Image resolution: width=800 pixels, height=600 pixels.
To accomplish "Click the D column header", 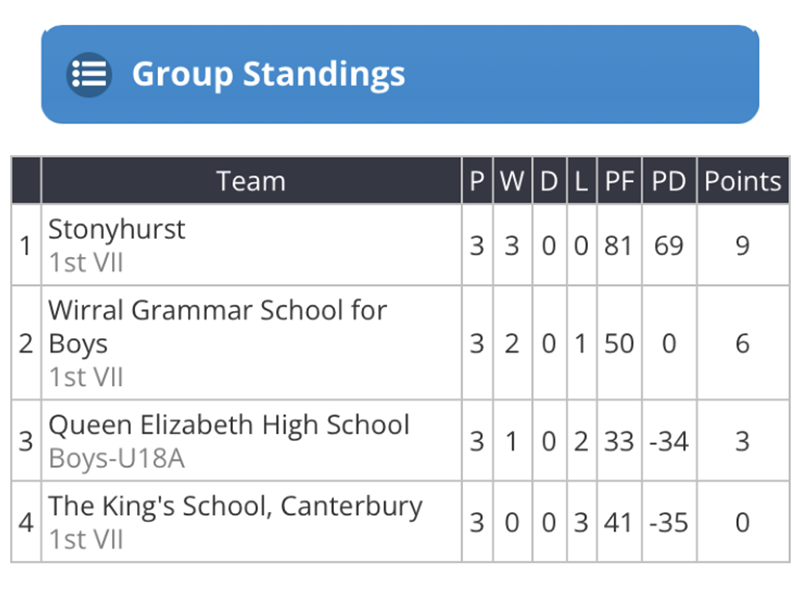I will [549, 181].
